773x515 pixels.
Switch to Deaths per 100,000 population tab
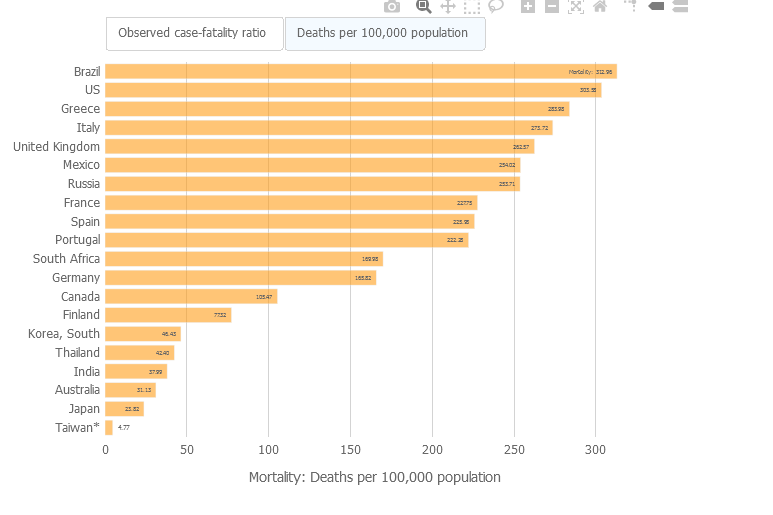point(384,33)
